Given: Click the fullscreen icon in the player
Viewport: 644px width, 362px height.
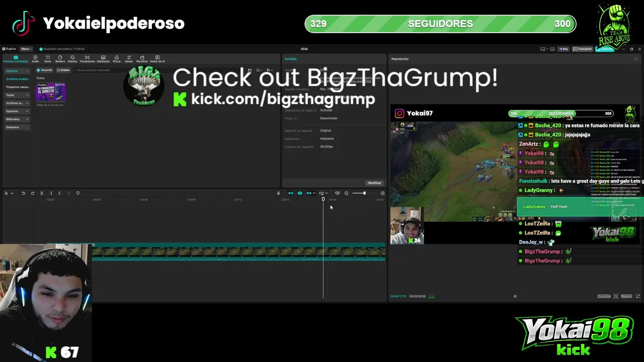Looking at the screenshot, I should pyautogui.click(x=638, y=296).
